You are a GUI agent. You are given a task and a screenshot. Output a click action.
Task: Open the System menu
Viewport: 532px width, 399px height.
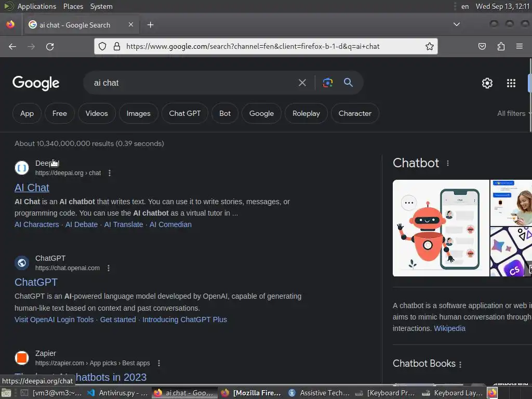[101, 6]
